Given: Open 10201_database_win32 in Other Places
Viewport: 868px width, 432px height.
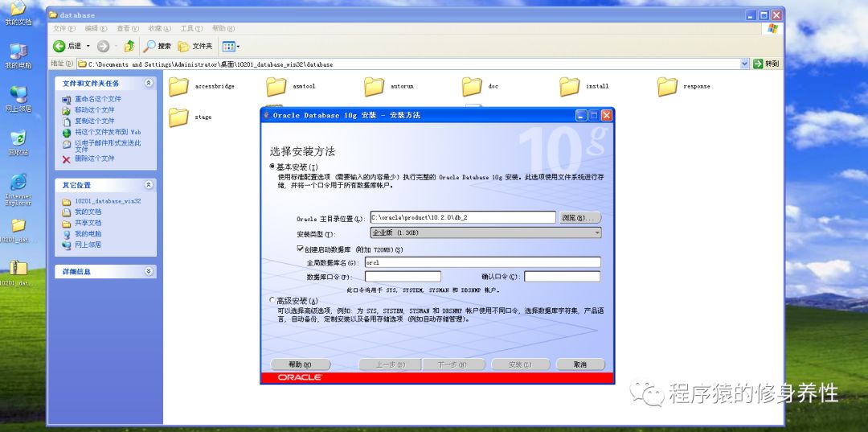Looking at the screenshot, I should pyautogui.click(x=102, y=201).
